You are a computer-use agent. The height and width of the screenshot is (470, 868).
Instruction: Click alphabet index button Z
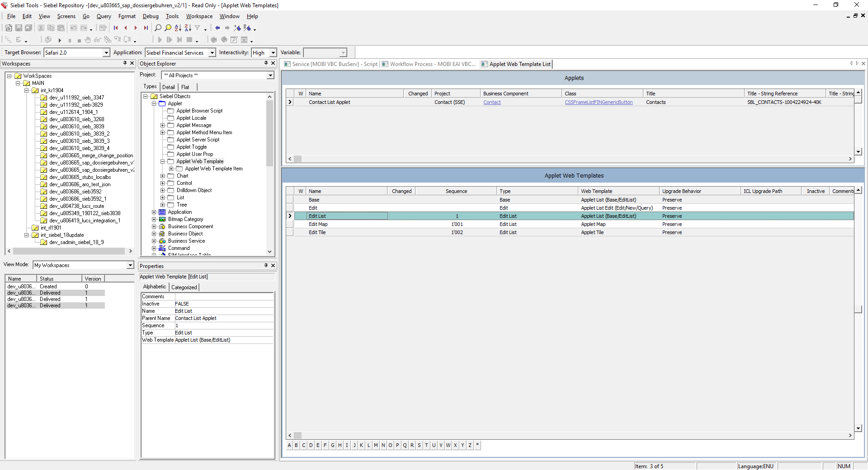(470, 445)
